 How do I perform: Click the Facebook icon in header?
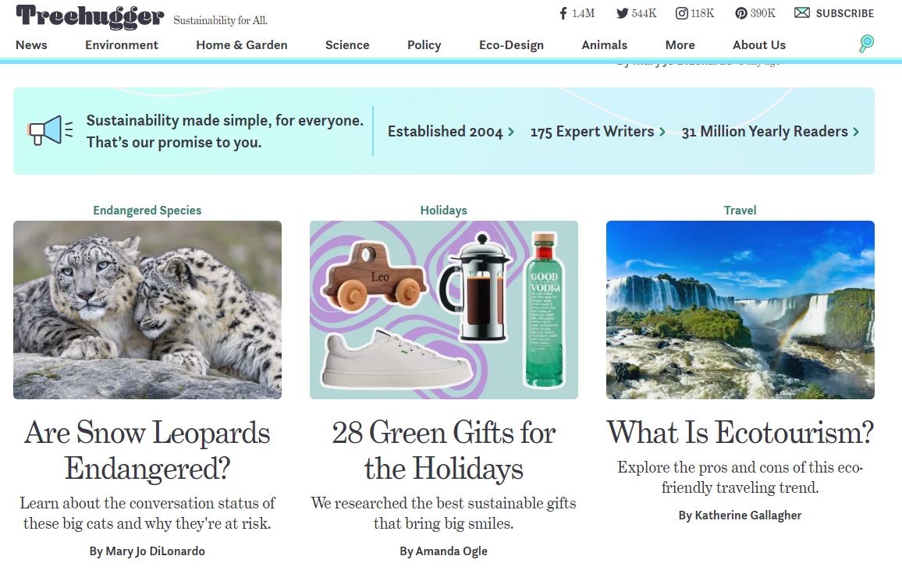coord(563,13)
